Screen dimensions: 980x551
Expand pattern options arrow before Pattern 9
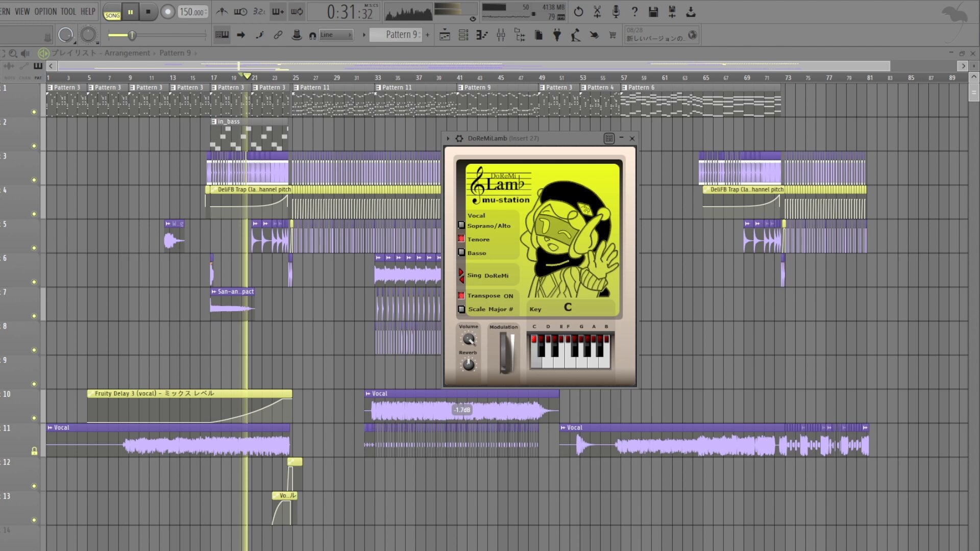(x=364, y=35)
